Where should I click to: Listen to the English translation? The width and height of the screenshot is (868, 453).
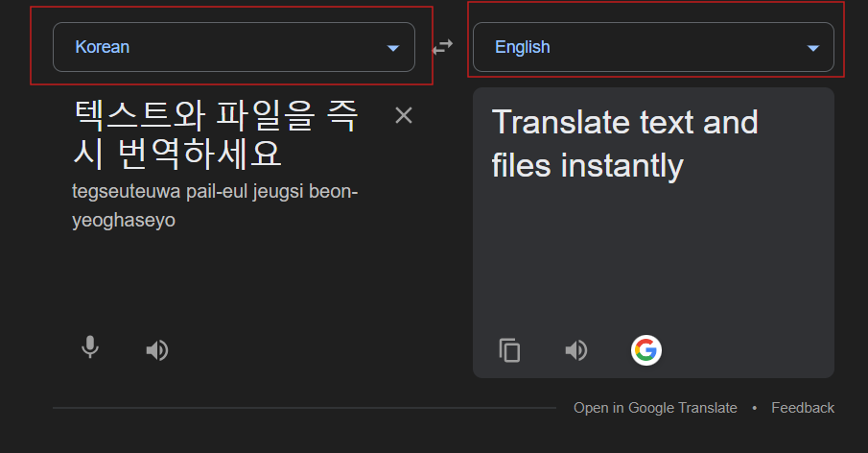(x=575, y=350)
